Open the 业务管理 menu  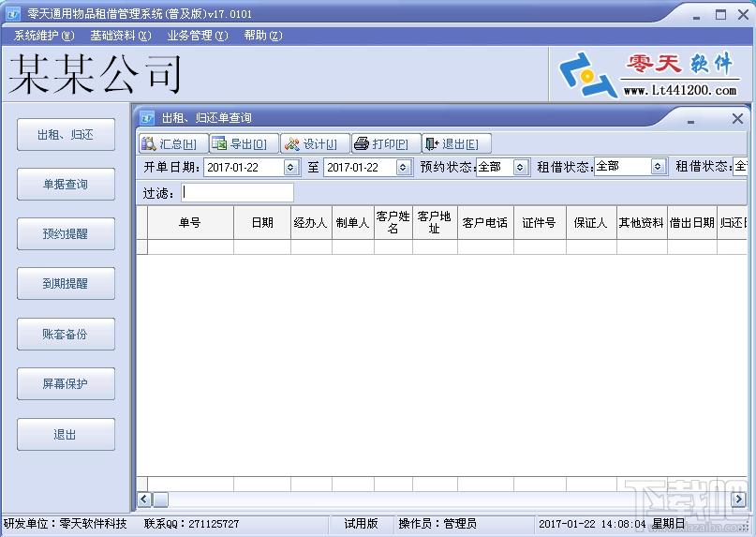click(x=197, y=36)
